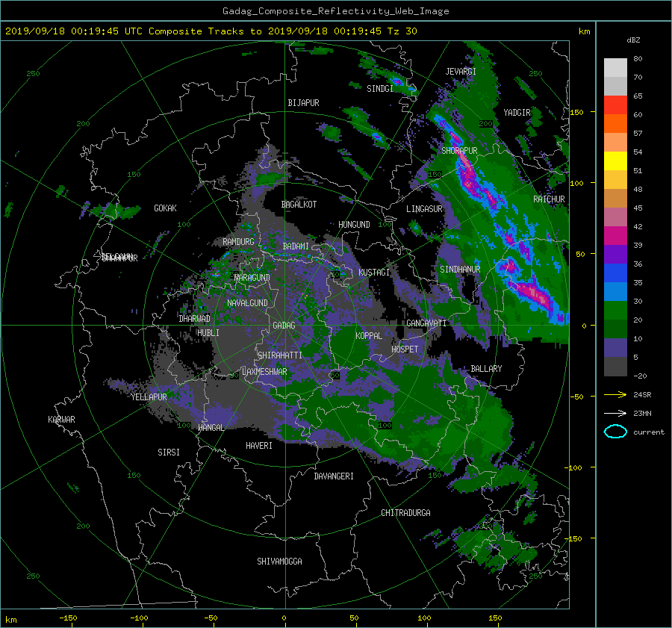This screenshot has height=628, width=672.
Task: Select the KOPPAL map label
Action: 369,335
